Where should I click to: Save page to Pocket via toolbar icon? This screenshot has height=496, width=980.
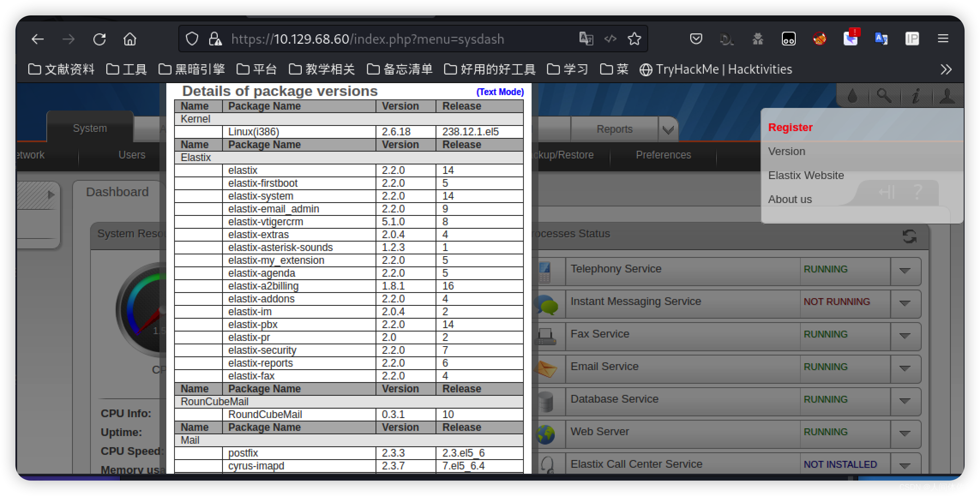(696, 39)
